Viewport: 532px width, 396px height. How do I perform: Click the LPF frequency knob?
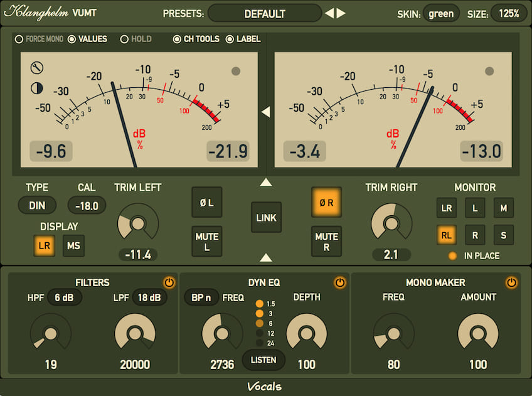coord(135,334)
